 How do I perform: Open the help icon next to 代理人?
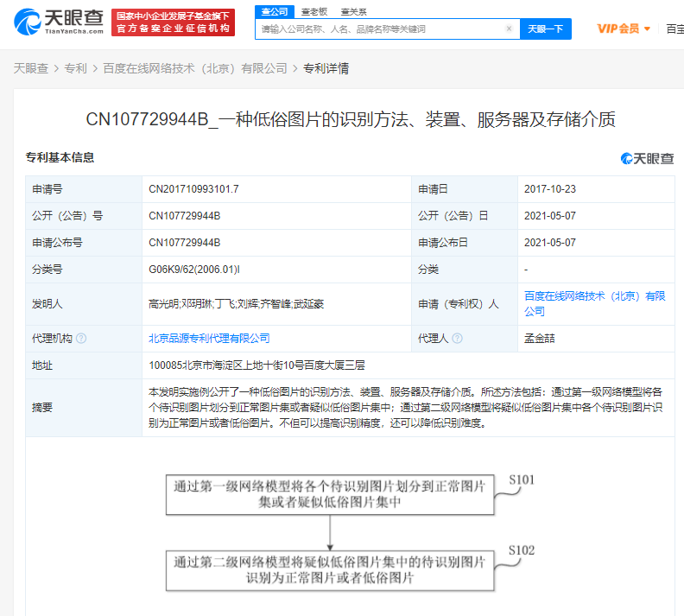pyautogui.click(x=457, y=338)
